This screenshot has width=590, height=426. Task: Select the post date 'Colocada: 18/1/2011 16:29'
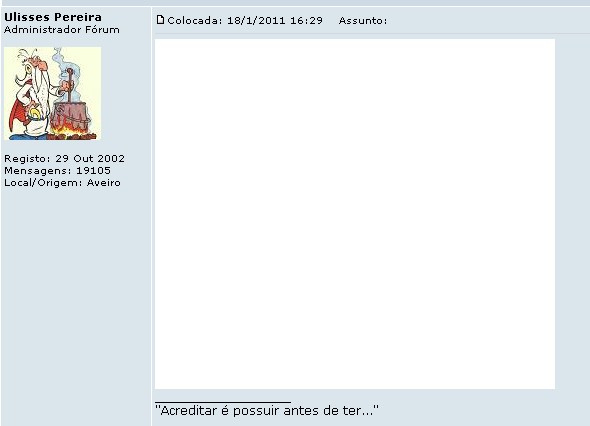245,20
